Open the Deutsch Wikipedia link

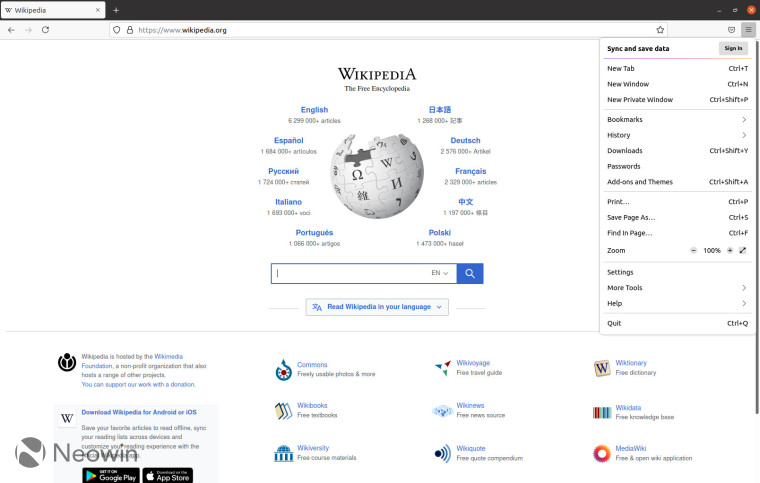coord(465,140)
